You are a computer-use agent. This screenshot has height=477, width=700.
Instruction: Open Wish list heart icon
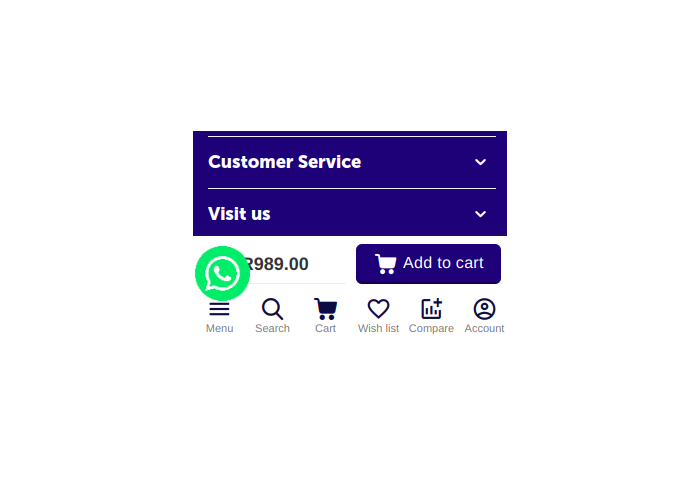[x=378, y=309]
